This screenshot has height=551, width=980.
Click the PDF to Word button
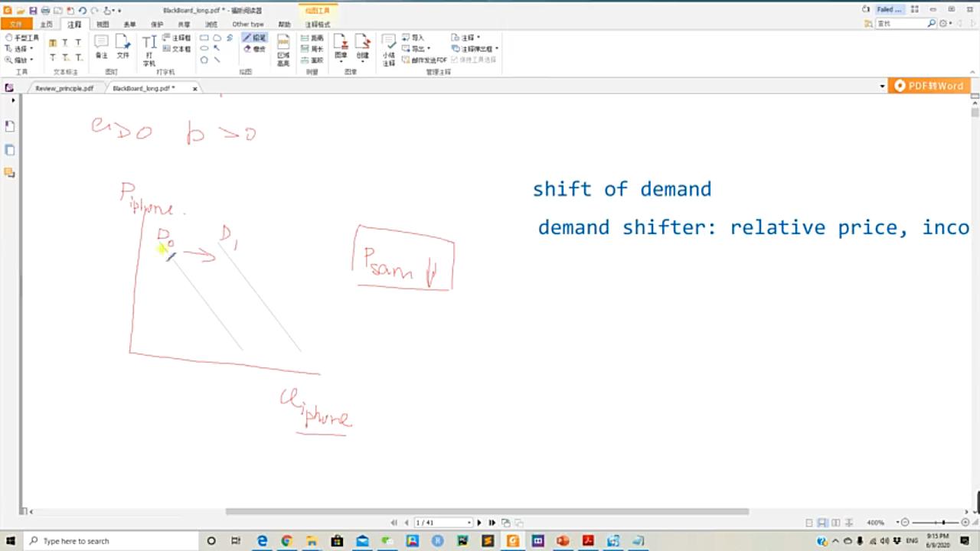point(929,86)
